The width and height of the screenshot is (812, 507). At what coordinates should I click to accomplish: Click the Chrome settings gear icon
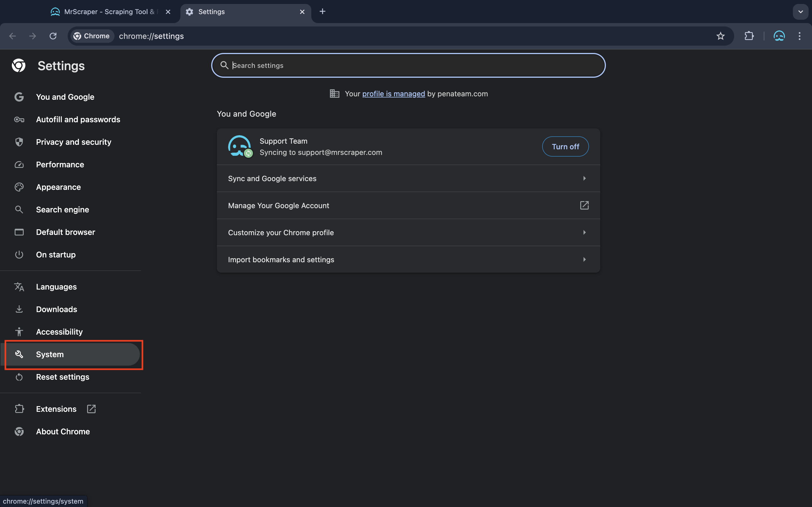(190, 11)
